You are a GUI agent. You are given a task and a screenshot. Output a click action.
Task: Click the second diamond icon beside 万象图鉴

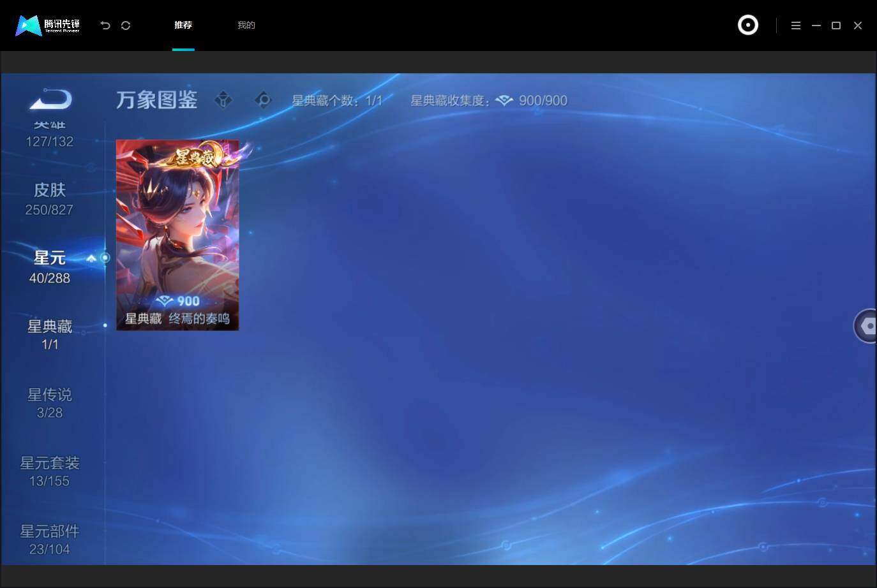(x=263, y=100)
